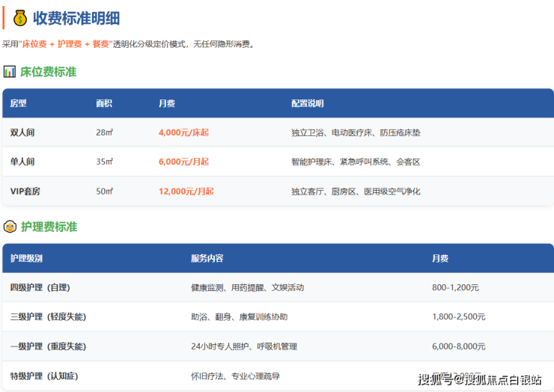Click the 服务内容 column header

coord(207,258)
